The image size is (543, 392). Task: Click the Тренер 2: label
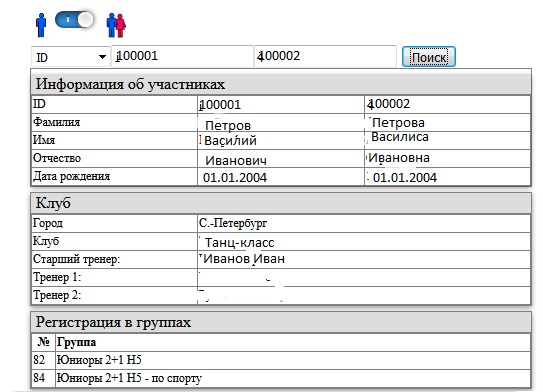(x=57, y=295)
